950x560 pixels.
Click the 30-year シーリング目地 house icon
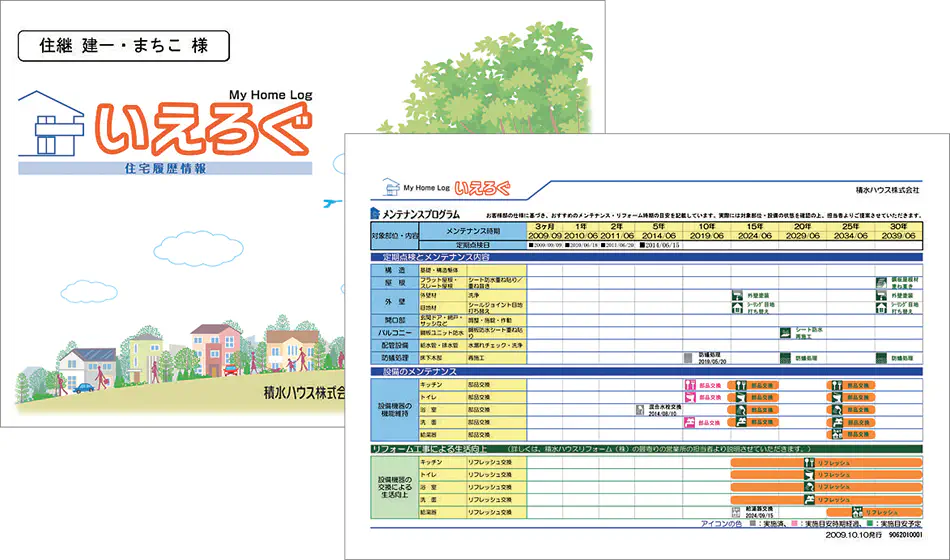(x=882, y=308)
